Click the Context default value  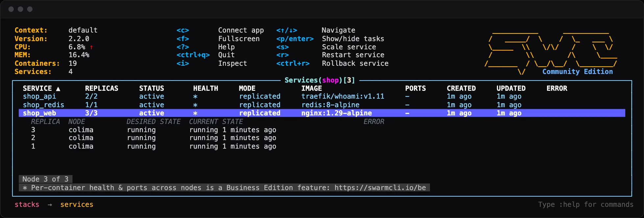pyautogui.click(x=83, y=30)
